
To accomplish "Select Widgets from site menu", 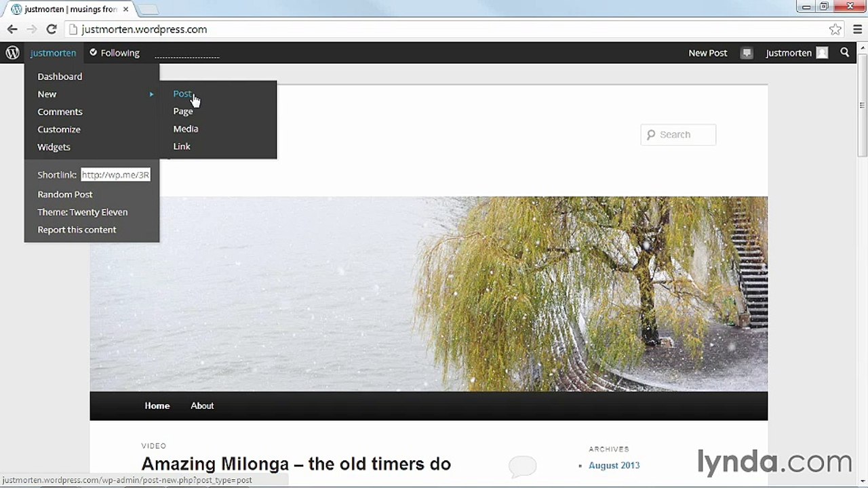I will (x=54, y=147).
